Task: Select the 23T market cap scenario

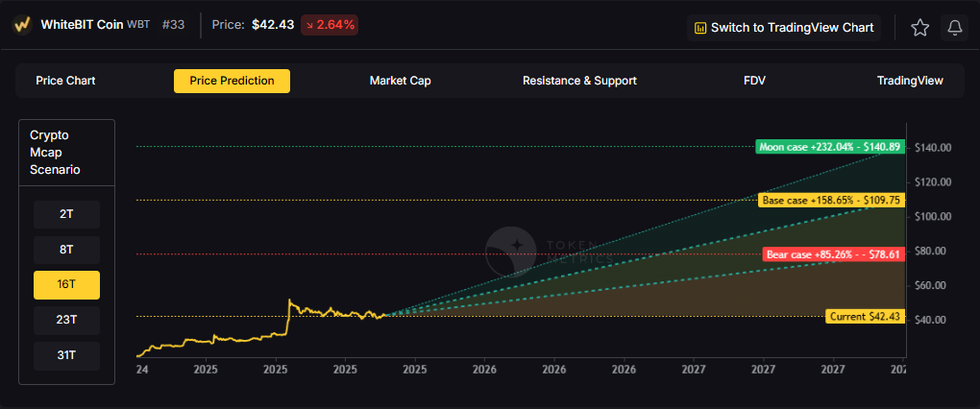Action: coord(66,321)
